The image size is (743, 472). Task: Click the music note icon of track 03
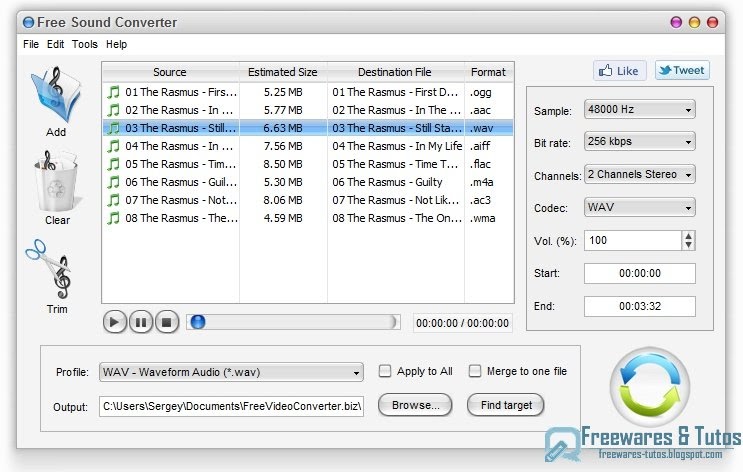click(x=113, y=128)
